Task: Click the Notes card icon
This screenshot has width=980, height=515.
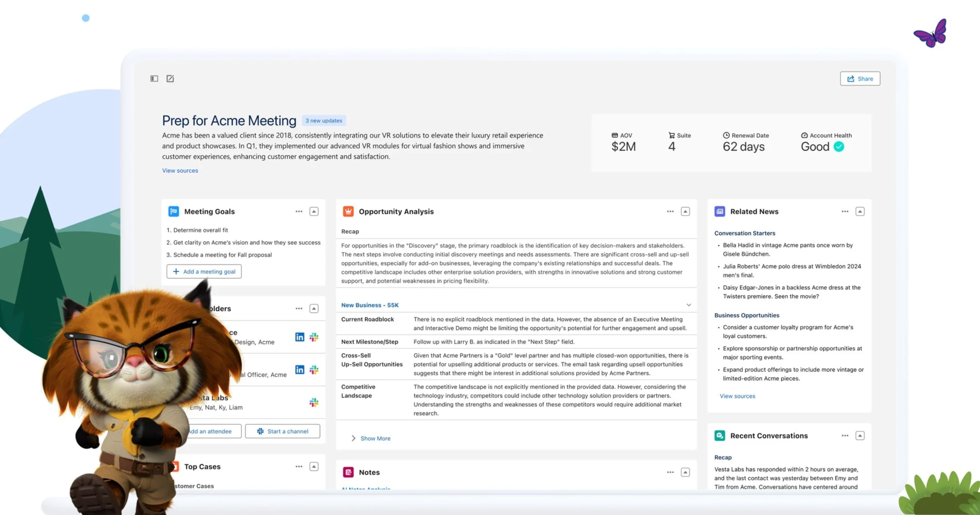Action: (x=348, y=472)
